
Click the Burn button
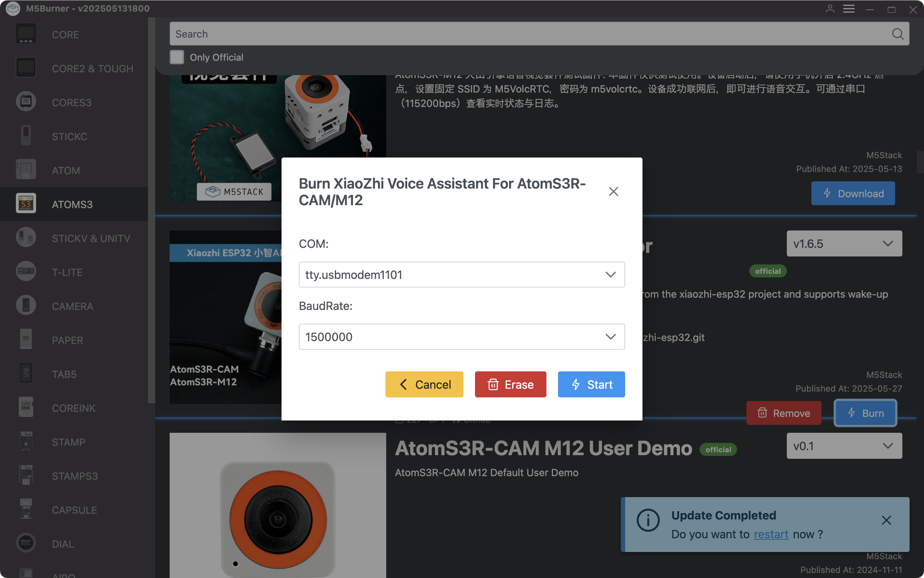tap(865, 413)
